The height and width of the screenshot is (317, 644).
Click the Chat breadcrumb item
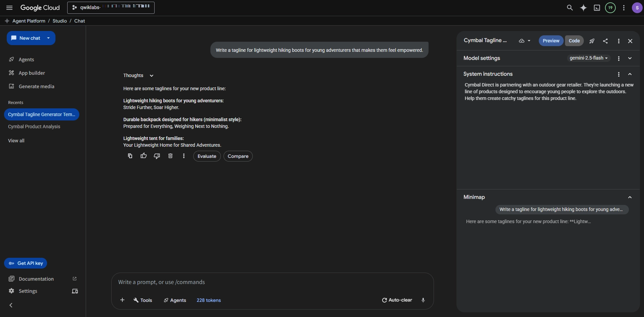(x=80, y=21)
